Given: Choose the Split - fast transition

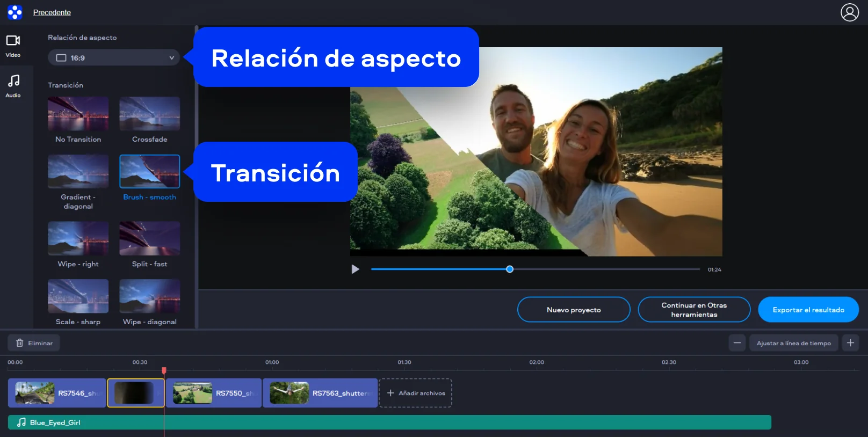Looking at the screenshot, I should 149,238.
